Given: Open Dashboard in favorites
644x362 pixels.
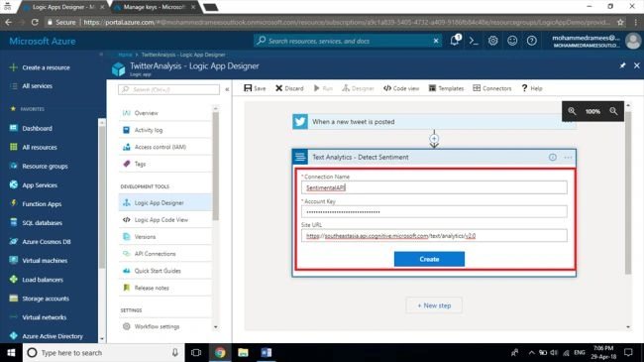Looking at the screenshot, I should pos(37,128).
